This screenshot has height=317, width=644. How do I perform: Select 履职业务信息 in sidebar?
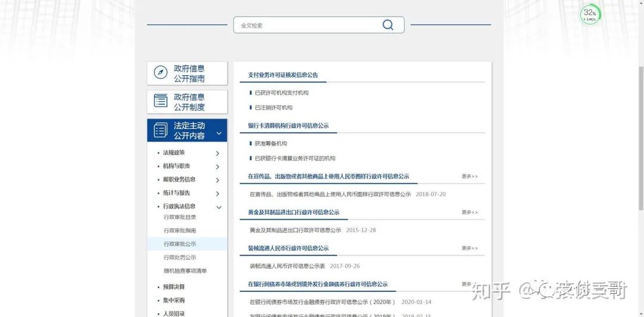[x=179, y=179]
